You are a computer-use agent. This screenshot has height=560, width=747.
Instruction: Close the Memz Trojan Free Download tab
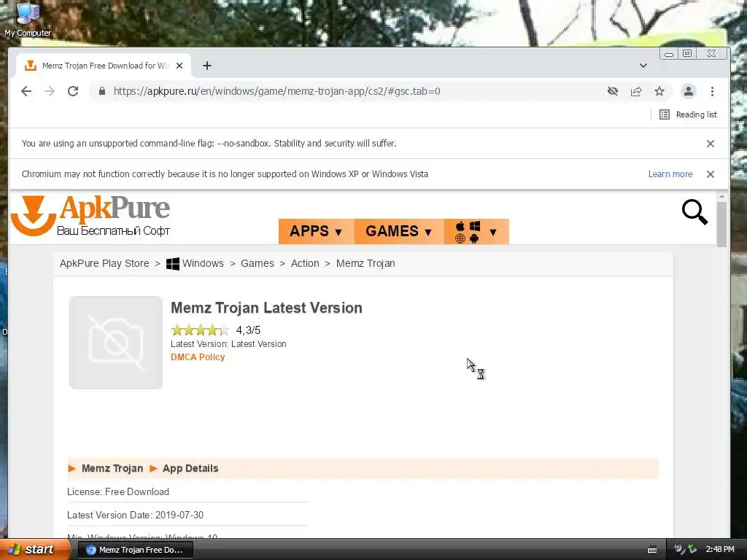[x=179, y=66]
